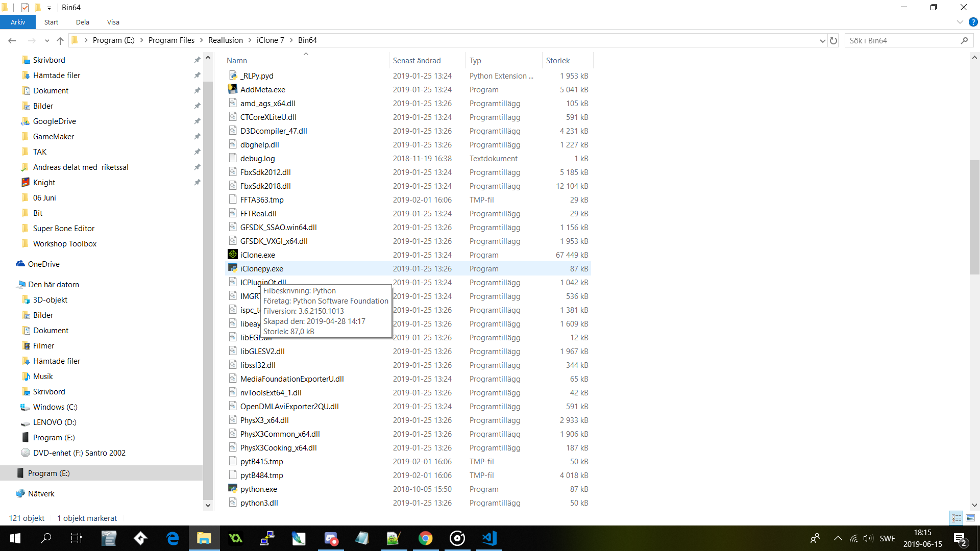Image resolution: width=980 pixels, height=551 pixels.
Task: Open the Dela ribbon tab
Action: click(83, 22)
